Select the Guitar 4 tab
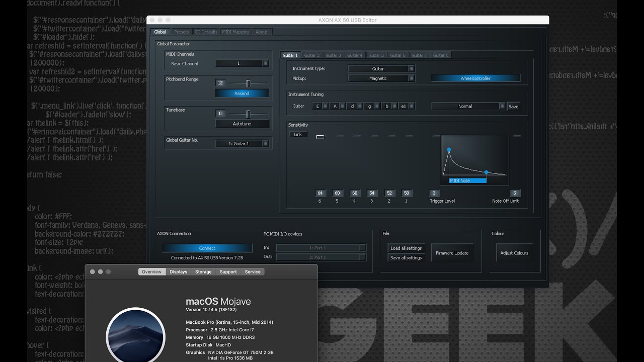The height and width of the screenshot is (362, 644). [355, 55]
